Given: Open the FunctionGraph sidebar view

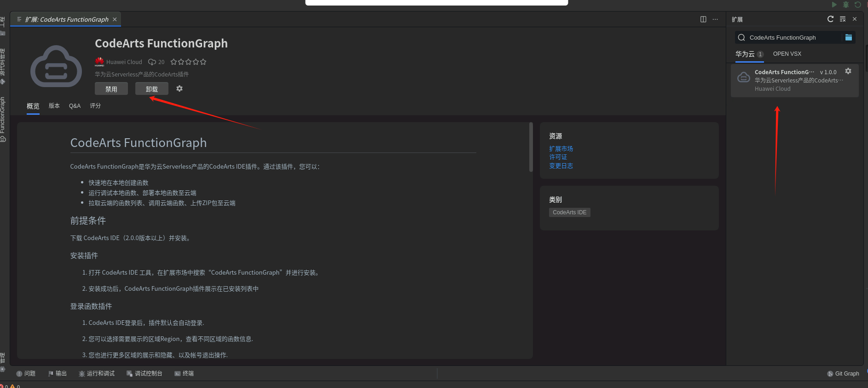Looking at the screenshot, I should coord(3,119).
